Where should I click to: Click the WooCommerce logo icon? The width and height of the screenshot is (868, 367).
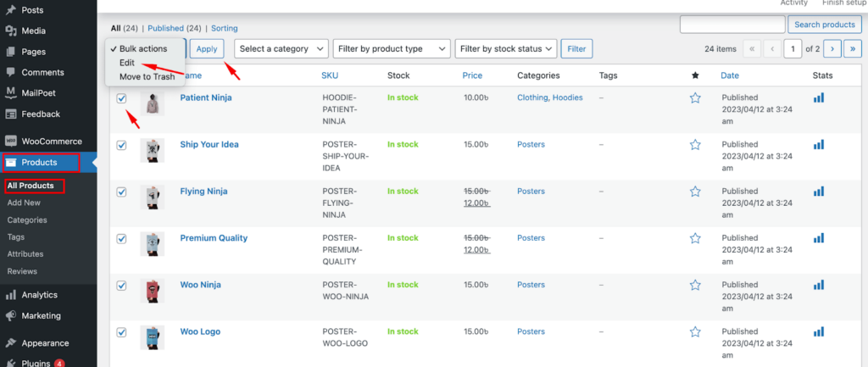coord(10,142)
